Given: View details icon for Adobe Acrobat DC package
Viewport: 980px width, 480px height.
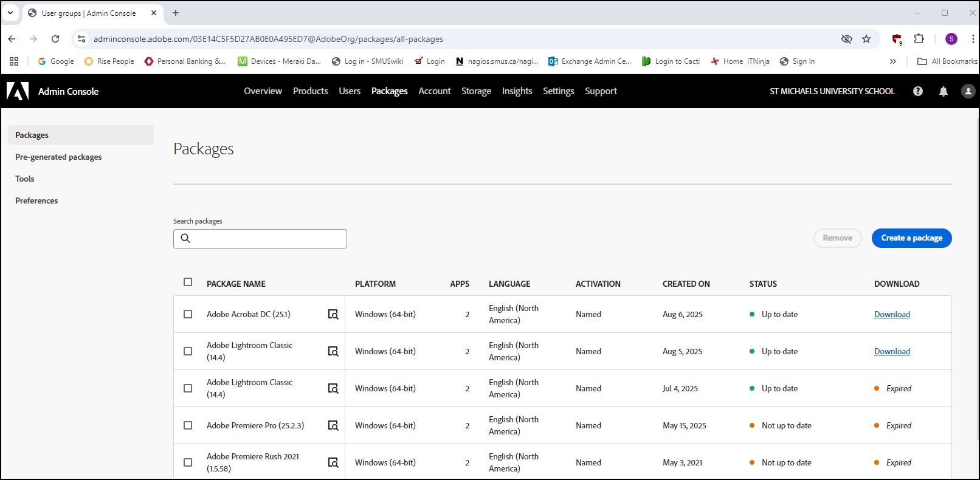Looking at the screenshot, I should pyautogui.click(x=333, y=314).
